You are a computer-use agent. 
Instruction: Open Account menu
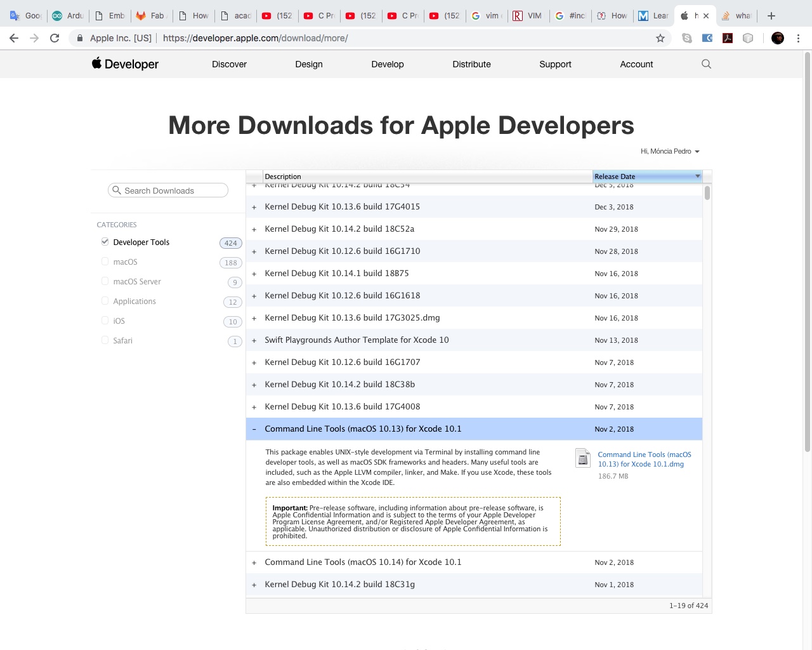pos(636,64)
